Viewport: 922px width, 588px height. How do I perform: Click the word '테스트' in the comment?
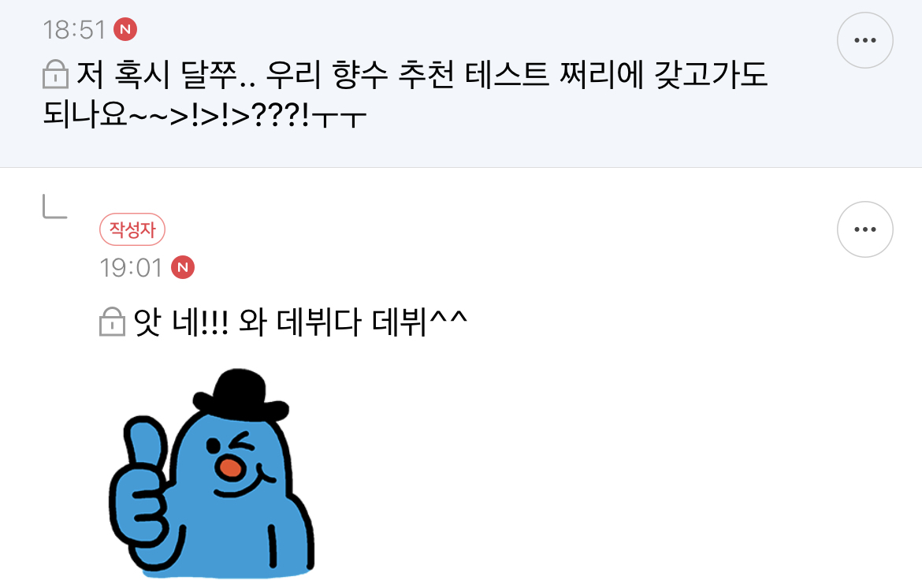507,75
